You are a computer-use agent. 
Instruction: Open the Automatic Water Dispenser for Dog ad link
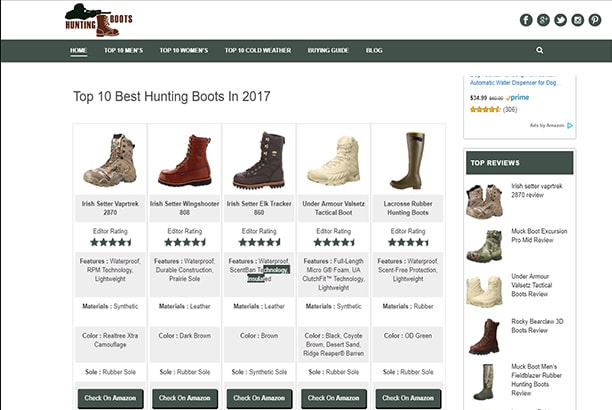point(516,83)
